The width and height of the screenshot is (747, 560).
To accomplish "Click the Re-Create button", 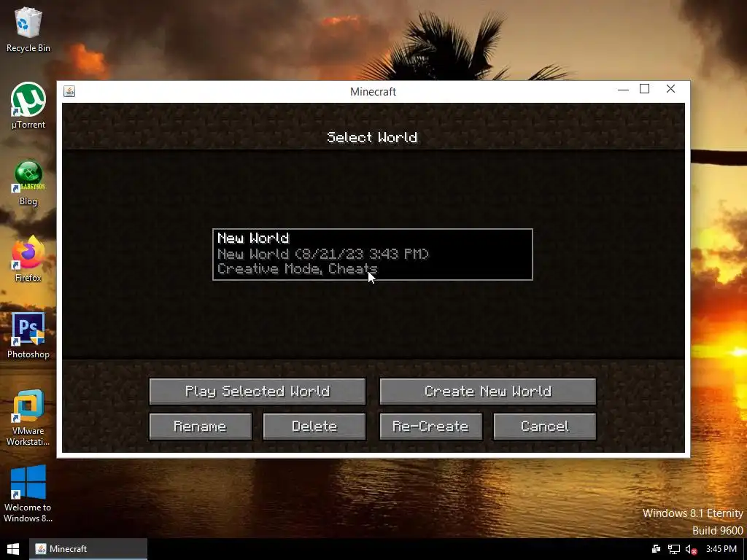I will (430, 426).
